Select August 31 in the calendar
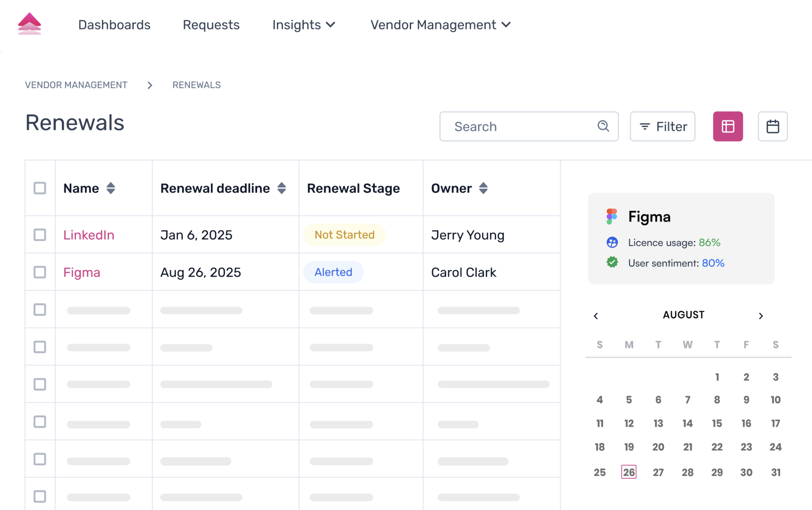Screen dimensions: 812x510 click(776, 472)
